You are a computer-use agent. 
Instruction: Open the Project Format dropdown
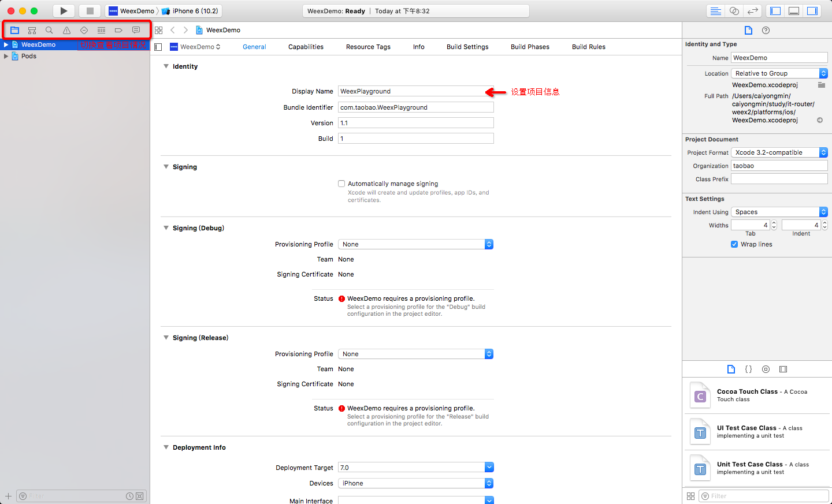point(779,152)
